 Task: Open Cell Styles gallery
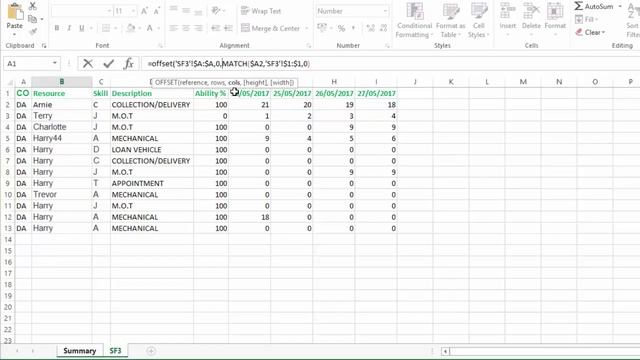pos(478,20)
